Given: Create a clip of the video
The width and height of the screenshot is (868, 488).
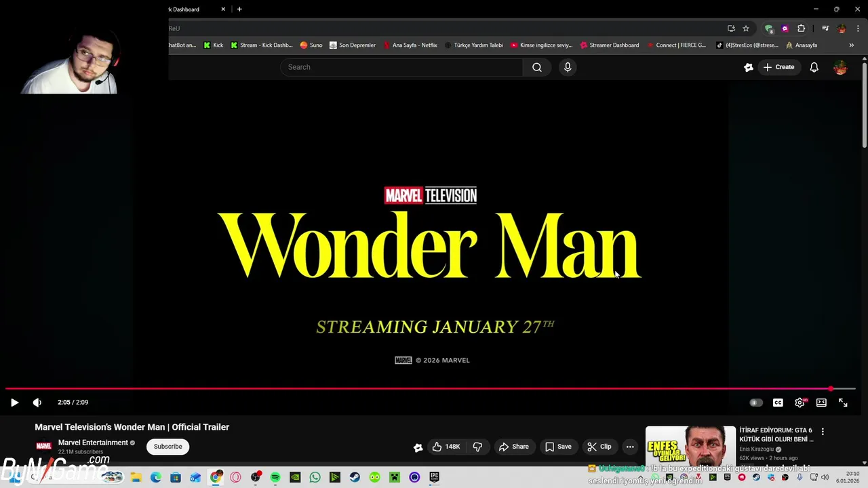Looking at the screenshot, I should [x=599, y=447].
